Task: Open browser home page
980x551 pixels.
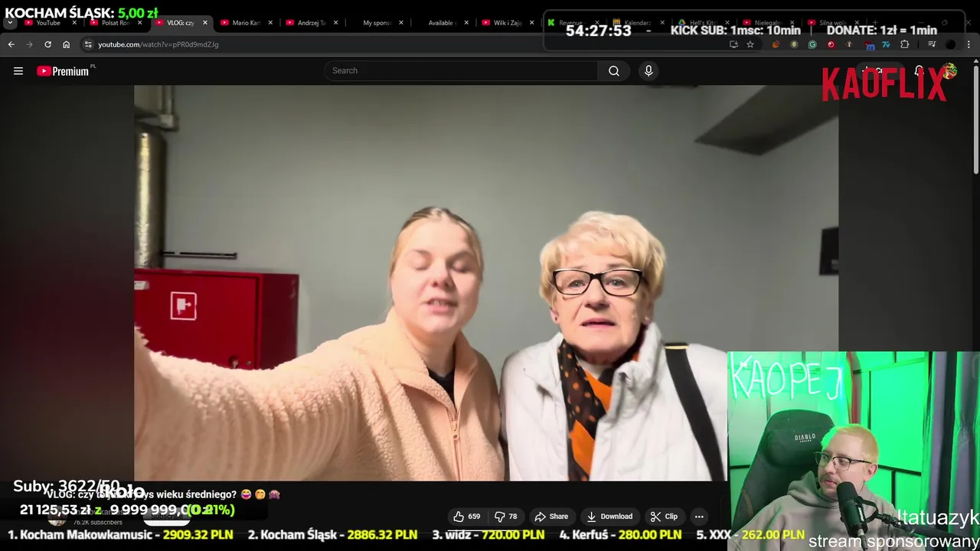Action: [x=66, y=44]
